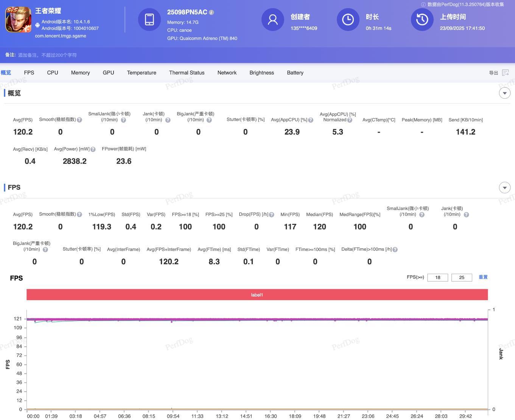515x420 pixels.
Task: Collapse the FPS section panel
Action: (x=504, y=188)
